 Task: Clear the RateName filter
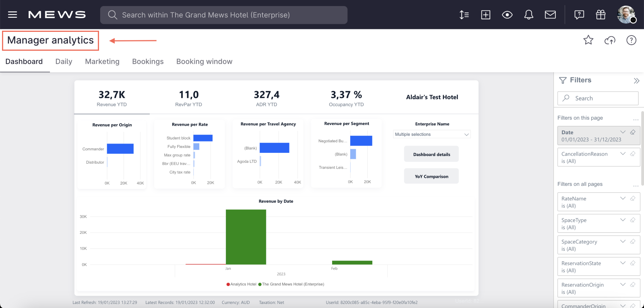(633, 198)
